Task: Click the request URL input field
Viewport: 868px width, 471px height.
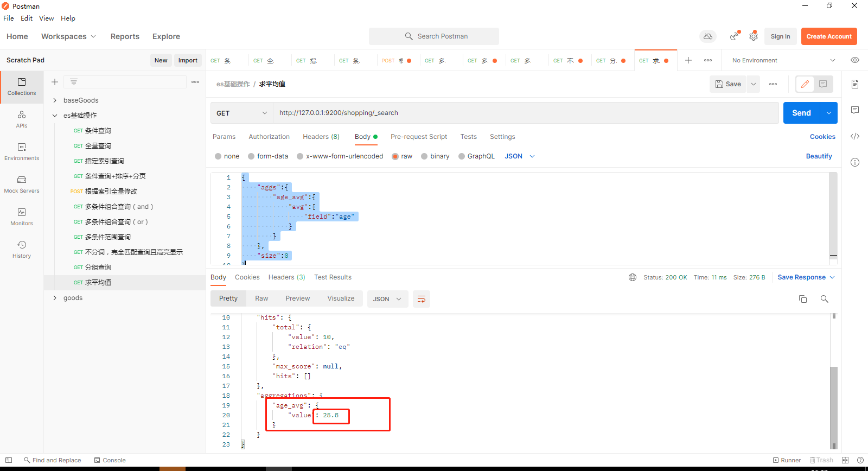Action: pos(526,113)
